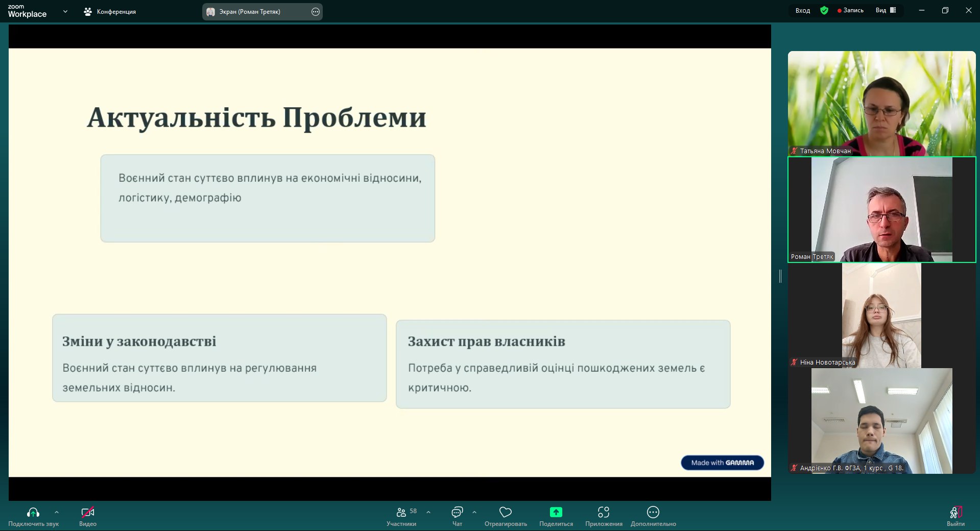Click the Connect Audio headphones icon

click(x=33, y=513)
